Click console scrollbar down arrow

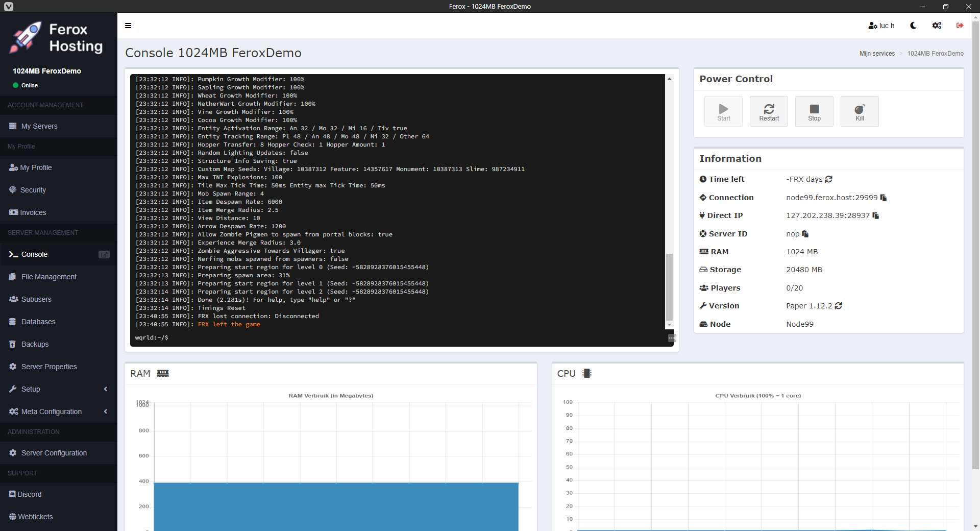coord(669,325)
